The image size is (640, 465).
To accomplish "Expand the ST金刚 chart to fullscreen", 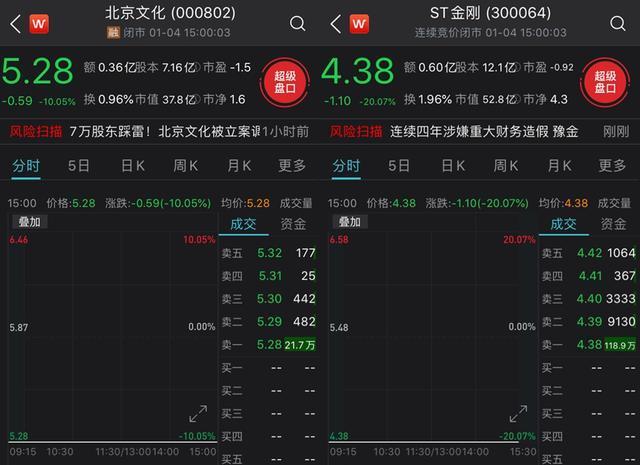I will click(x=518, y=413).
